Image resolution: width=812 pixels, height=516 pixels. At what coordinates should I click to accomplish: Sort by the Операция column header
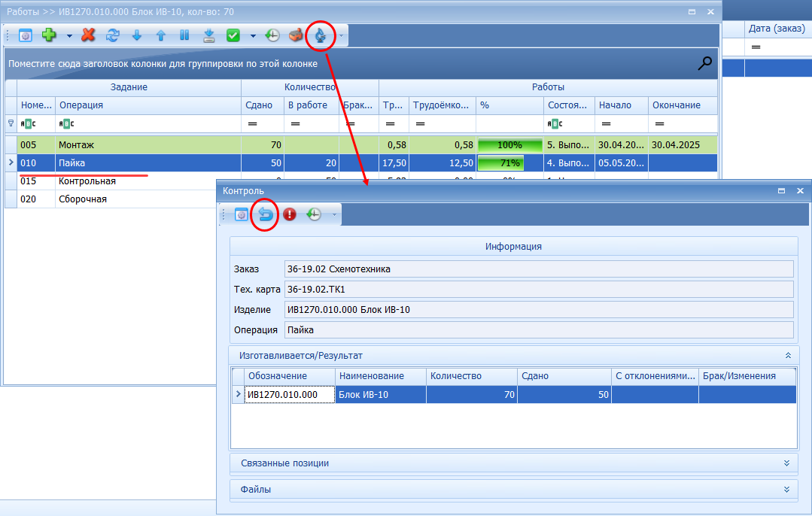click(147, 105)
